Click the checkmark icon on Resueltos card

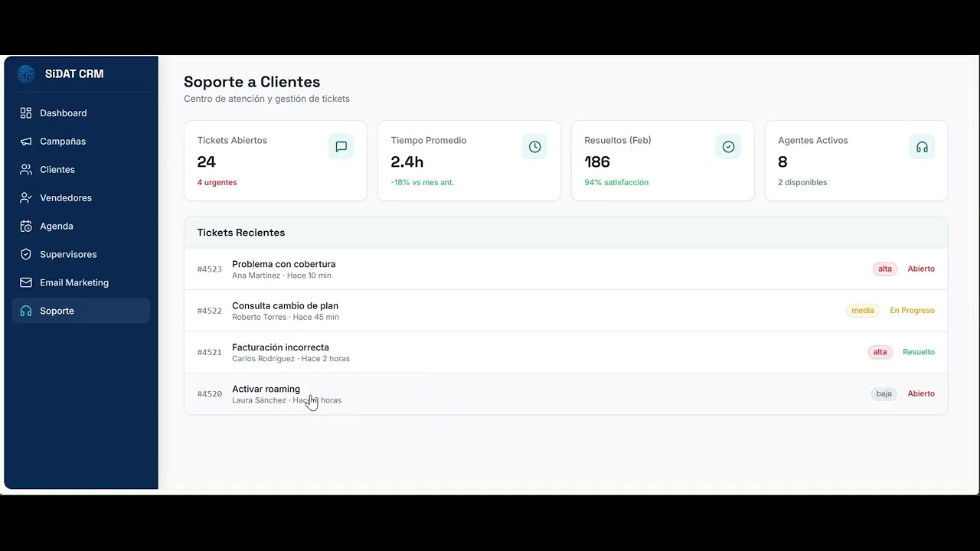729,146
